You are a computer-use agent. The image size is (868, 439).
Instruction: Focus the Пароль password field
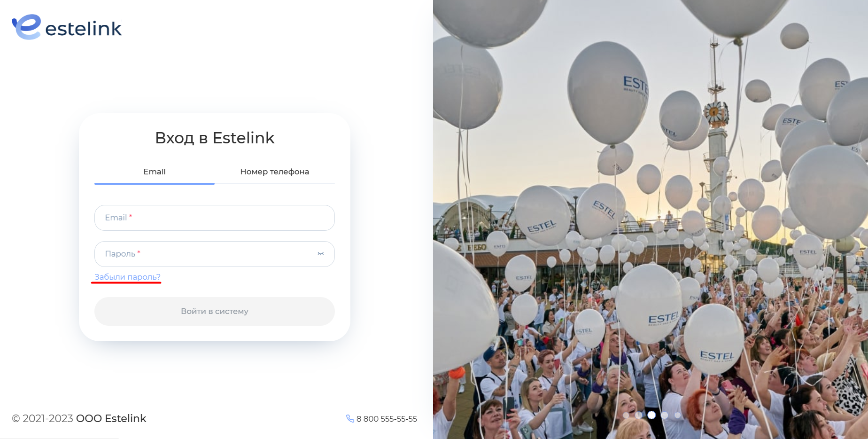(215, 254)
